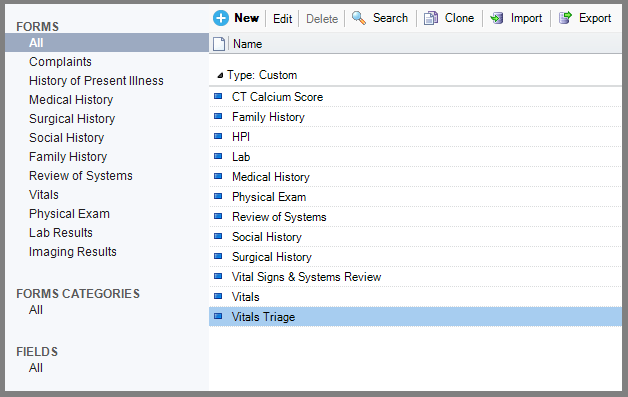Click the form icon beside Physical Exam

click(x=218, y=196)
